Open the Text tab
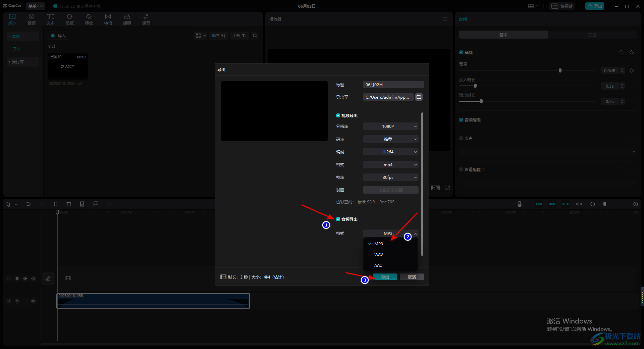The image size is (644, 349). coord(51,19)
